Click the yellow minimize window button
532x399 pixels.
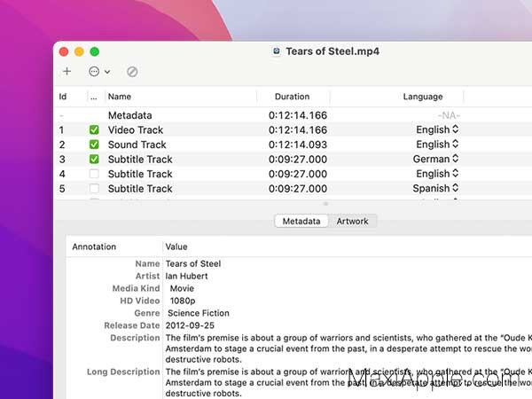(x=79, y=51)
